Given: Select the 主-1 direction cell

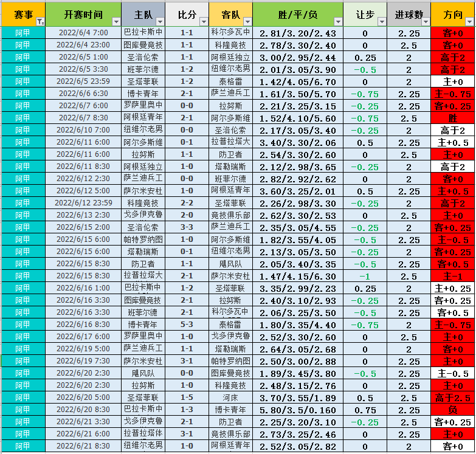Looking at the screenshot, I should pos(453,276).
